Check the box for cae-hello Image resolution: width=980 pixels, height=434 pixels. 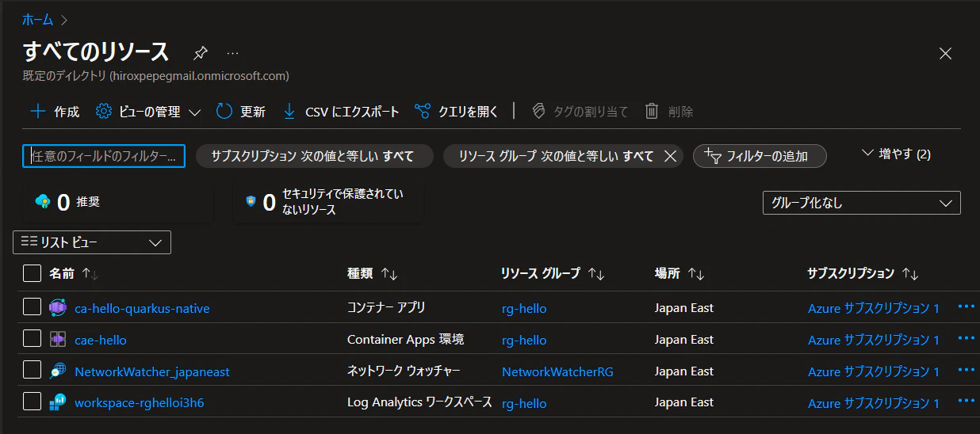pyautogui.click(x=32, y=339)
